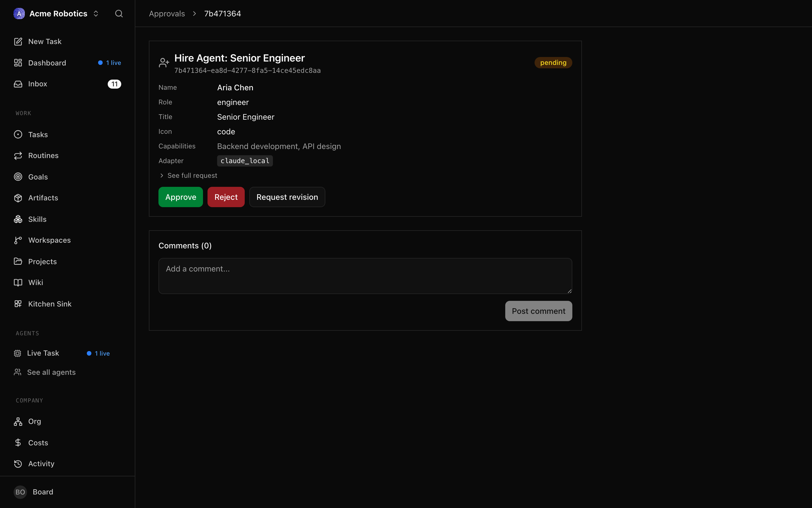Select Tasks in the Work section
812x508 pixels.
[67, 134]
